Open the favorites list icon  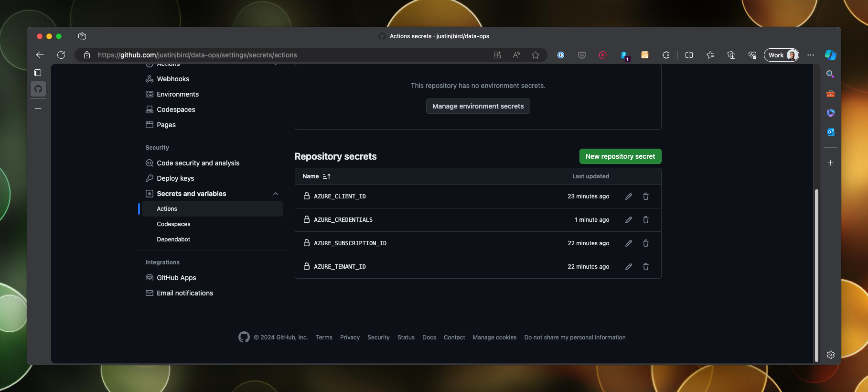[x=710, y=55]
